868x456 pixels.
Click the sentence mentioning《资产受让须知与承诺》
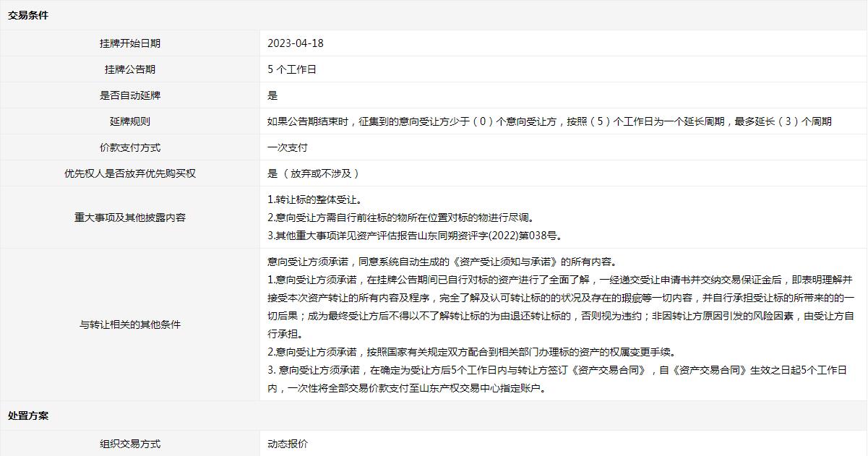point(442,262)
